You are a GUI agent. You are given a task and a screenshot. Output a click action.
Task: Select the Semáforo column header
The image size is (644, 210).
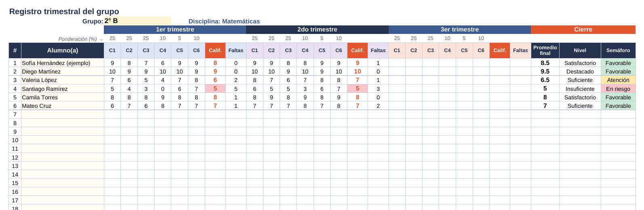tap(618, 50)
